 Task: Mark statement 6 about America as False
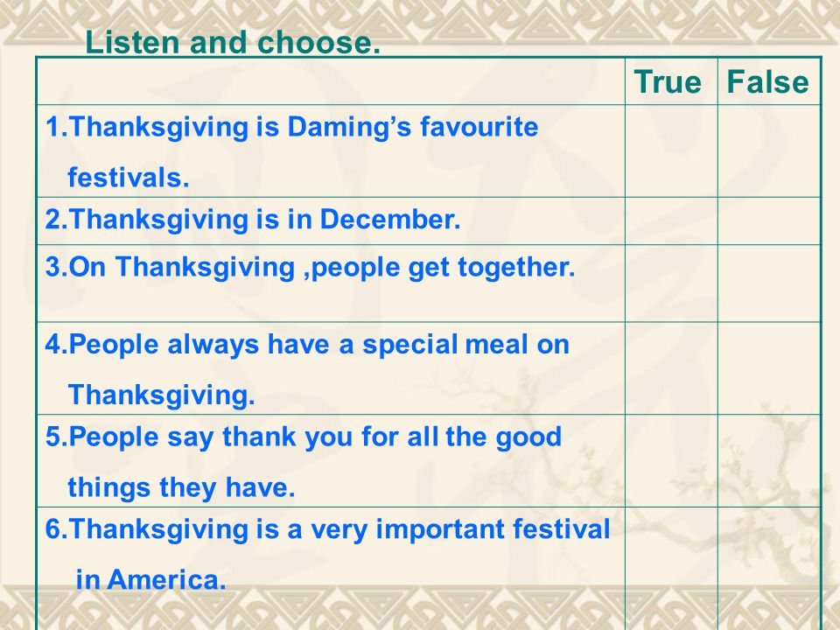(x=769, y=569)
